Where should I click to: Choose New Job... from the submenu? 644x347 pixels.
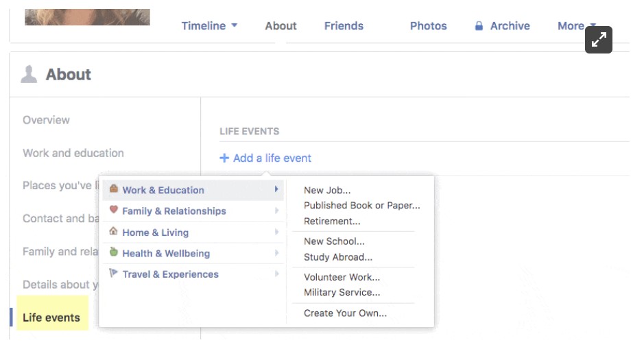click(x=327, y=190)
